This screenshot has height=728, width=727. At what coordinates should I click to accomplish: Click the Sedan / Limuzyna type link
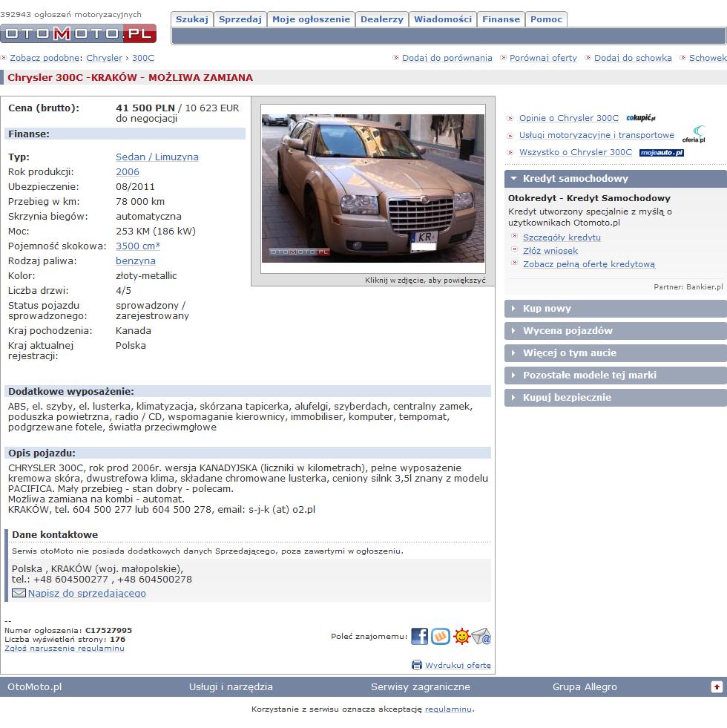pos(157,157)
